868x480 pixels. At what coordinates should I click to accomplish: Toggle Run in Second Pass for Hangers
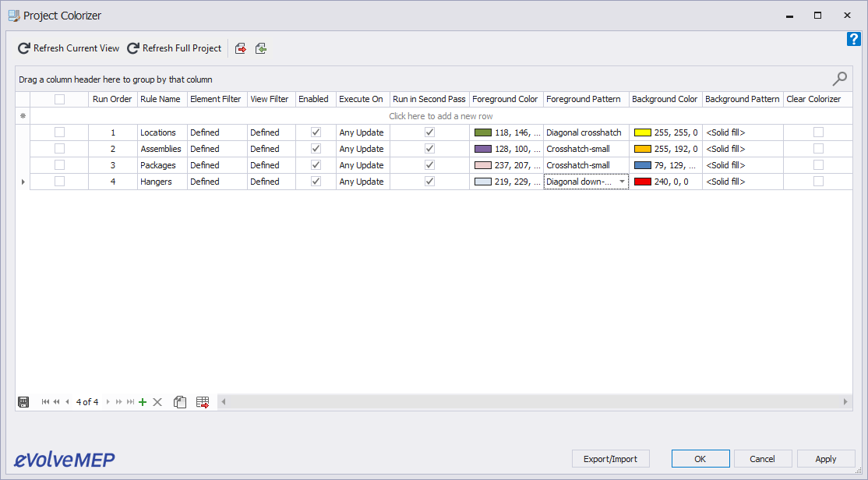[x=429, y=181]
